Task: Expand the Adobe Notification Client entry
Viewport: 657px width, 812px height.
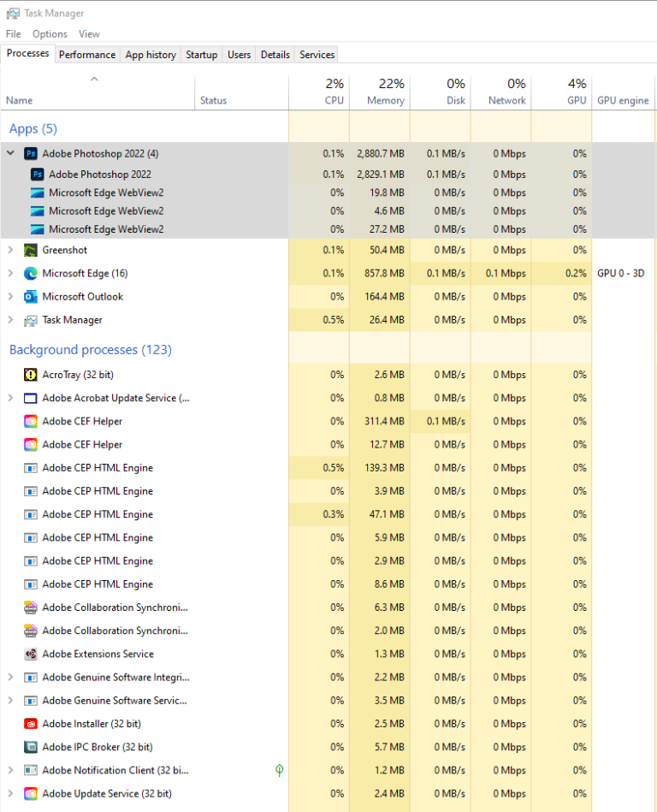Action: tap(10, 770)
